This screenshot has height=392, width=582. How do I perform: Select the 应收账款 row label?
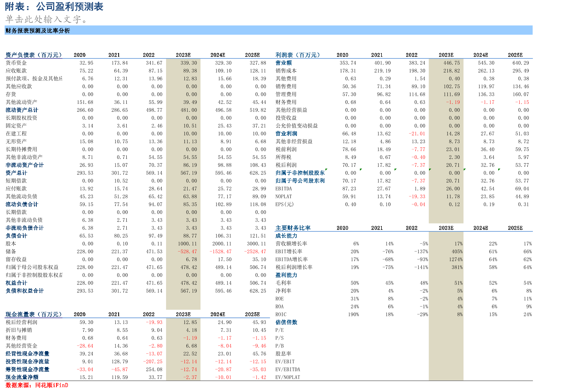click(x=16, y=71)
